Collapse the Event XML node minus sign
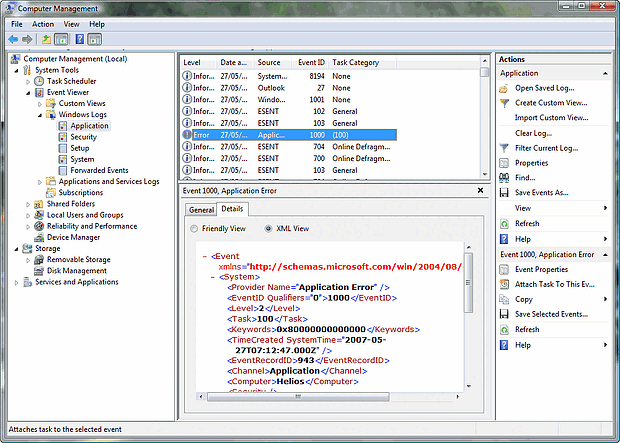 [205, 256]
